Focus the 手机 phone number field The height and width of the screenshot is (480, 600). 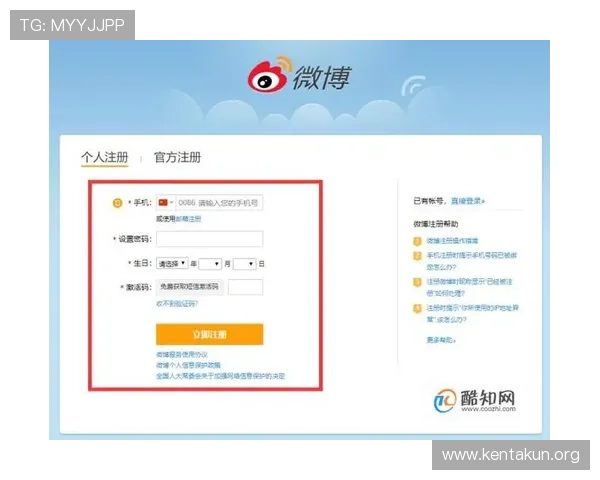[x=219, y=202]
